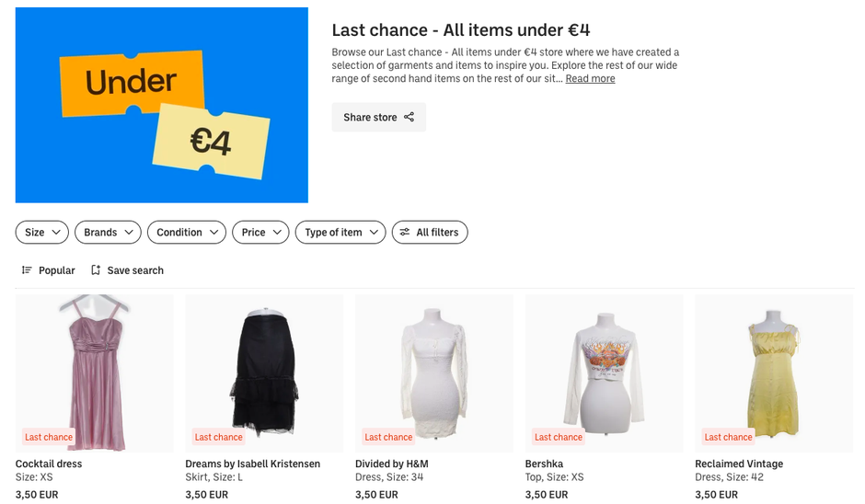Click the sort icon beside Popular
The height and width of the screenshot is (504, 865).
tap(27, 270)
